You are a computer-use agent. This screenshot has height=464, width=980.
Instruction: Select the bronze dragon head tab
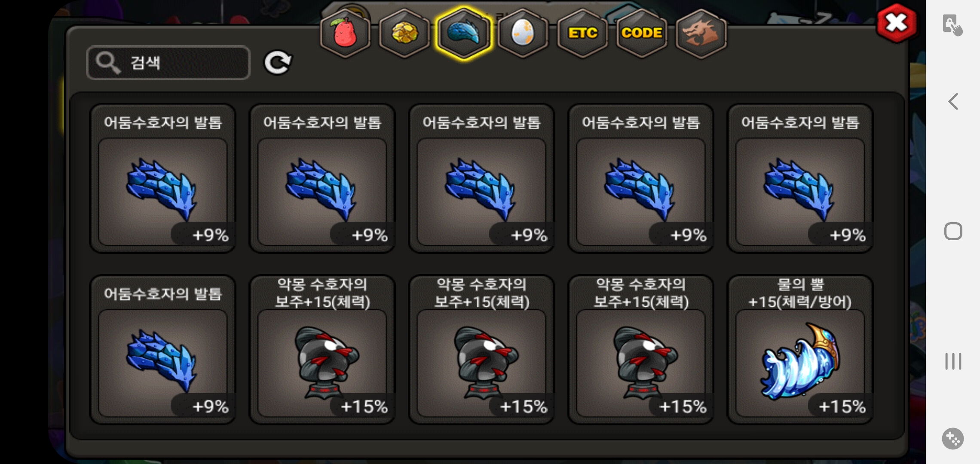(x=701, y=33)
